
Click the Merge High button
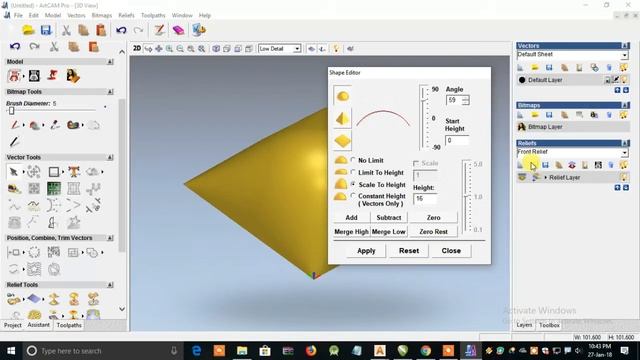[x=351, y=231]
